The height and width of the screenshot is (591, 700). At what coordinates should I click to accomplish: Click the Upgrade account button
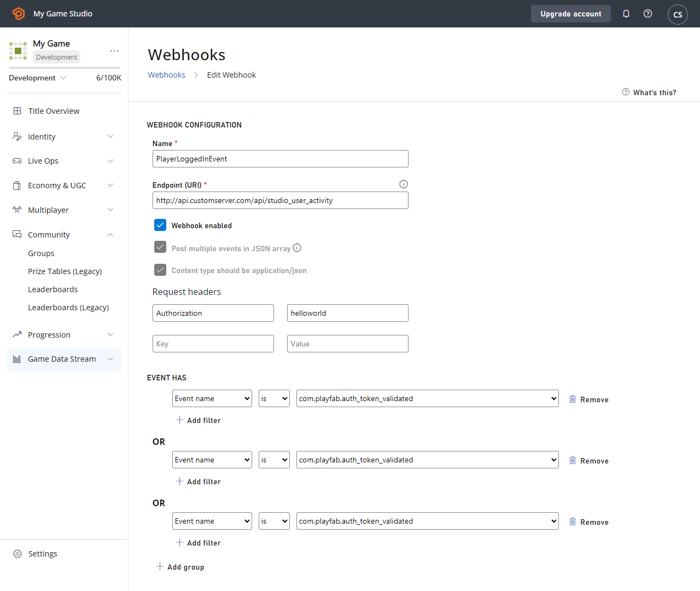pos(571,14)
